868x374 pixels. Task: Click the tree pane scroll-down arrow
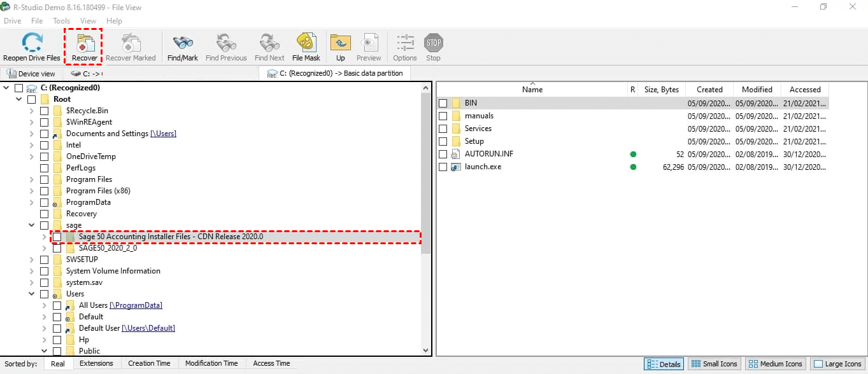(425, 350)
